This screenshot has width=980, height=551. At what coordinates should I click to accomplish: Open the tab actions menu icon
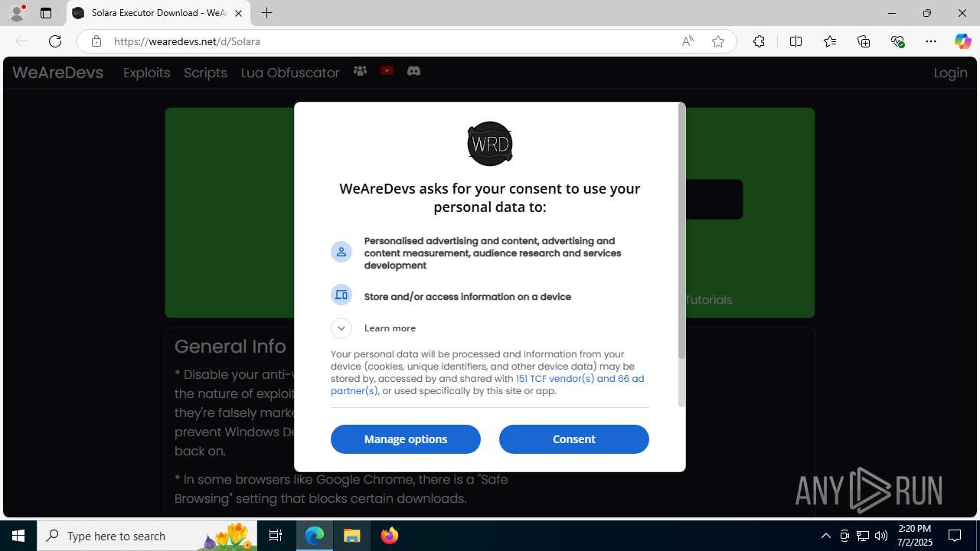click(46, 13)
